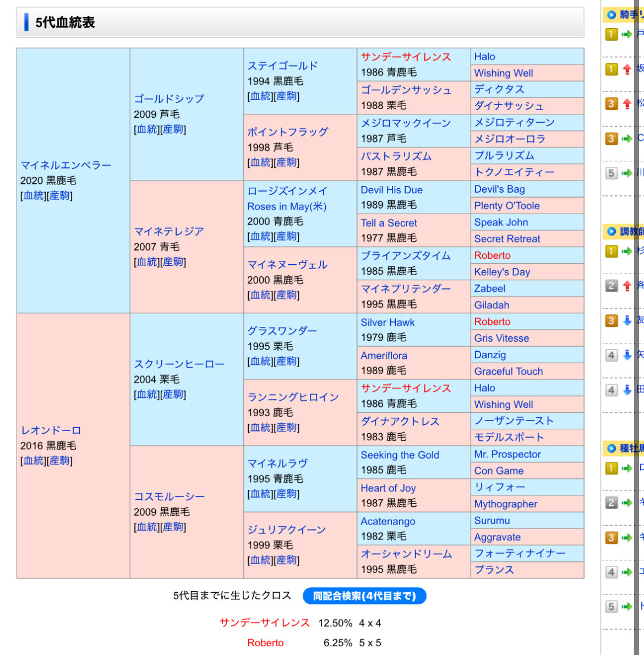The image size is (644, 655).
Task: Click rank 2 badge in sire ranking
Action: [x=611, y=503]
